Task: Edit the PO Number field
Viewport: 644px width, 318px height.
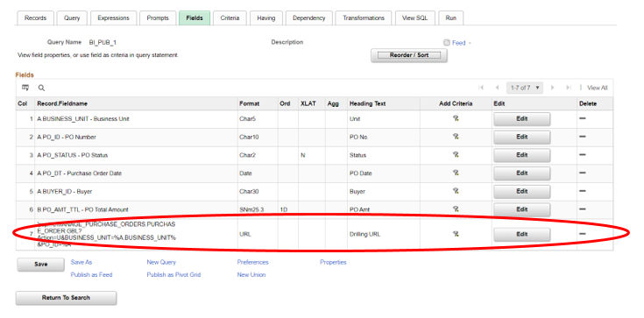Action: click(521, 138)
